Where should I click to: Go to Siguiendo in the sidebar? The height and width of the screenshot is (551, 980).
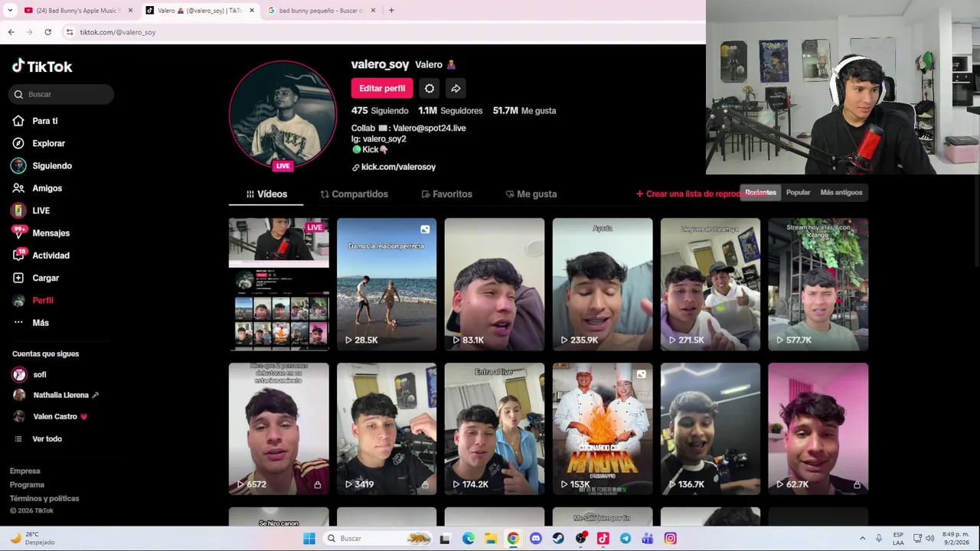coord(51,165)
